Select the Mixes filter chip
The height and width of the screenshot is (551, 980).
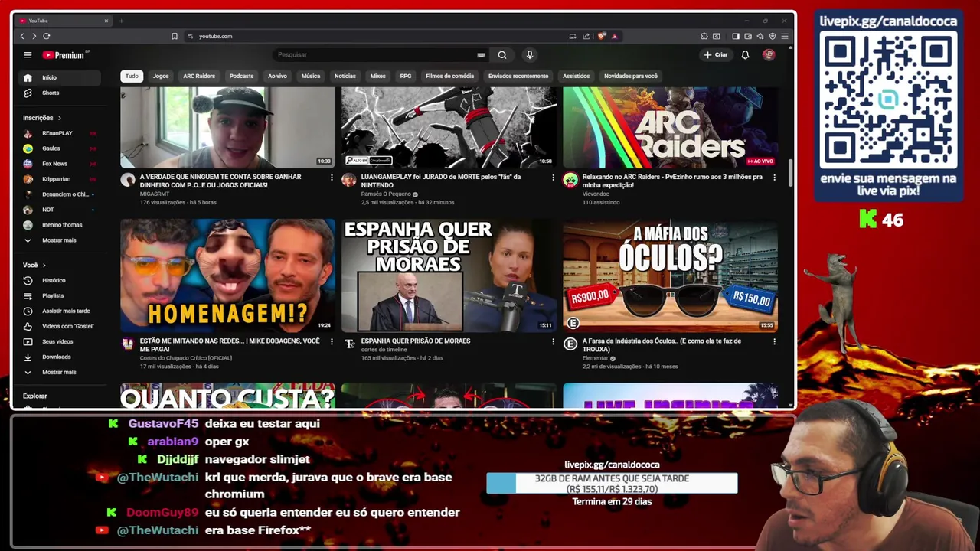(378, 76)
